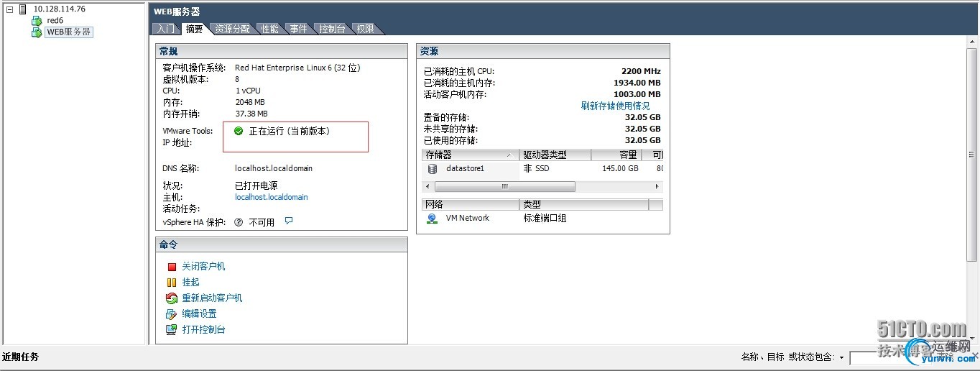The image size is (980, 371).
Task: Click the vSphere HA question mark icon
Action: pyautogui.click(x=239, y=222)
